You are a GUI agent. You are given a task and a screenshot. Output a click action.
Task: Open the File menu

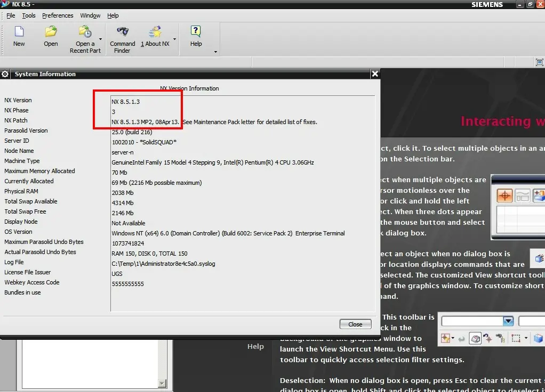(11, 15)
